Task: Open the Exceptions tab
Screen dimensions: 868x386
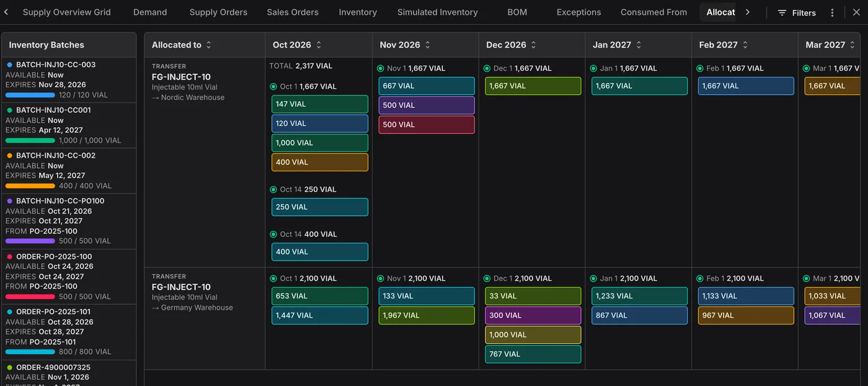Action: (x=579, y=12)
